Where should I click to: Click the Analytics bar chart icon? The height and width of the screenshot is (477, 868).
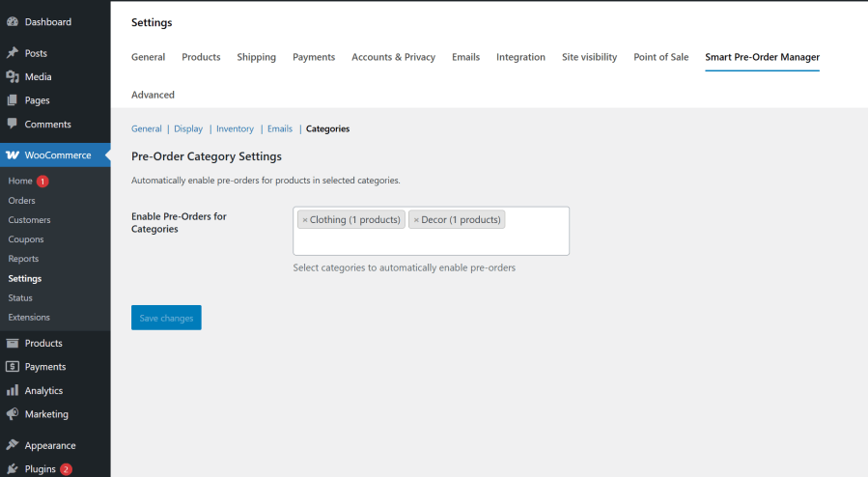tap(13, 390)
